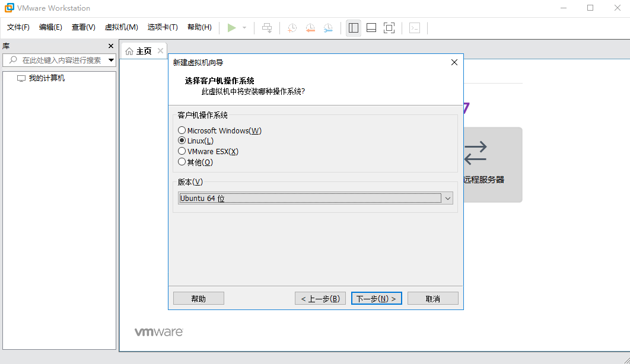Click the version dropdown chevron arrow
The image size is (630, 364).
tap(448, 198)
